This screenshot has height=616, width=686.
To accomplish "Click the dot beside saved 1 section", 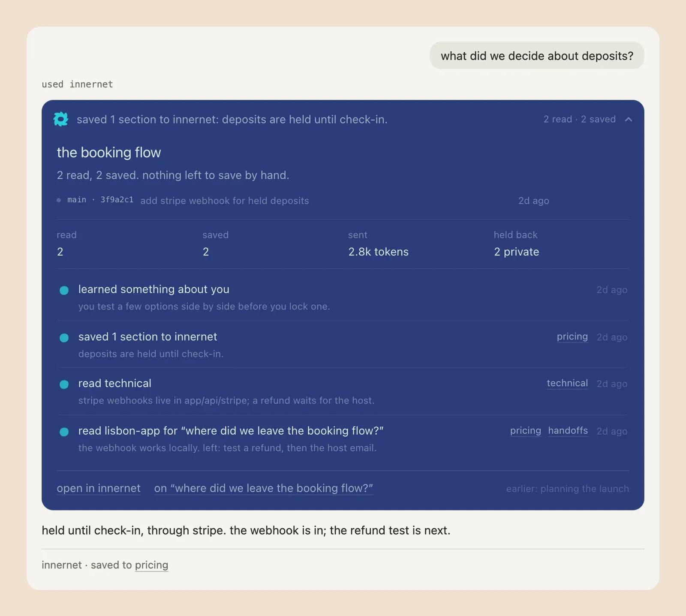I will (64, 338).
